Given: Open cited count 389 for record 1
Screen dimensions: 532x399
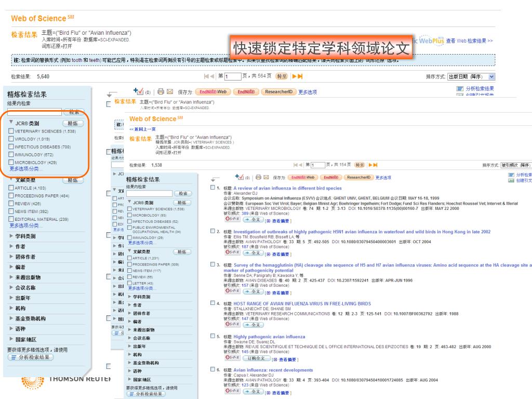Looking at the screenshot, I should pyautogui.click(x=245, y=214).
